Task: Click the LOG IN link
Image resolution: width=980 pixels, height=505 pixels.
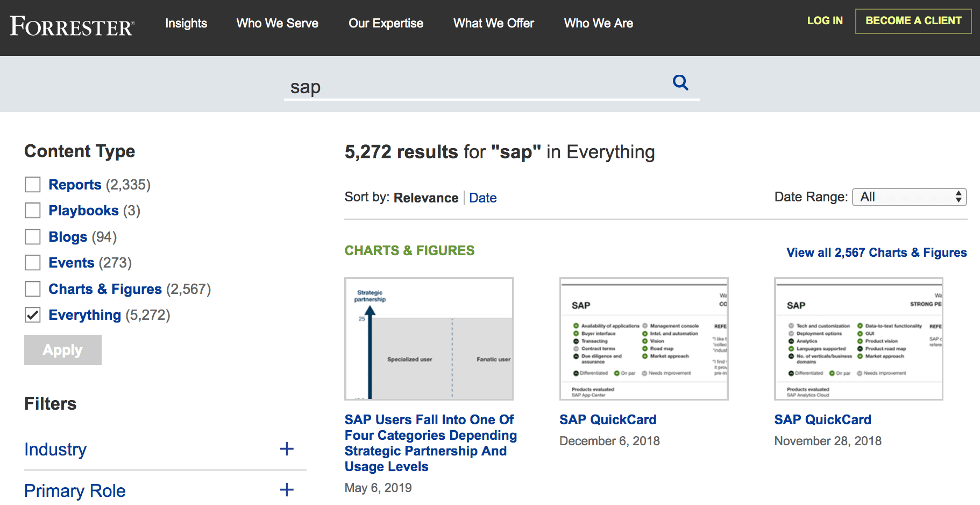Action: 825,20
